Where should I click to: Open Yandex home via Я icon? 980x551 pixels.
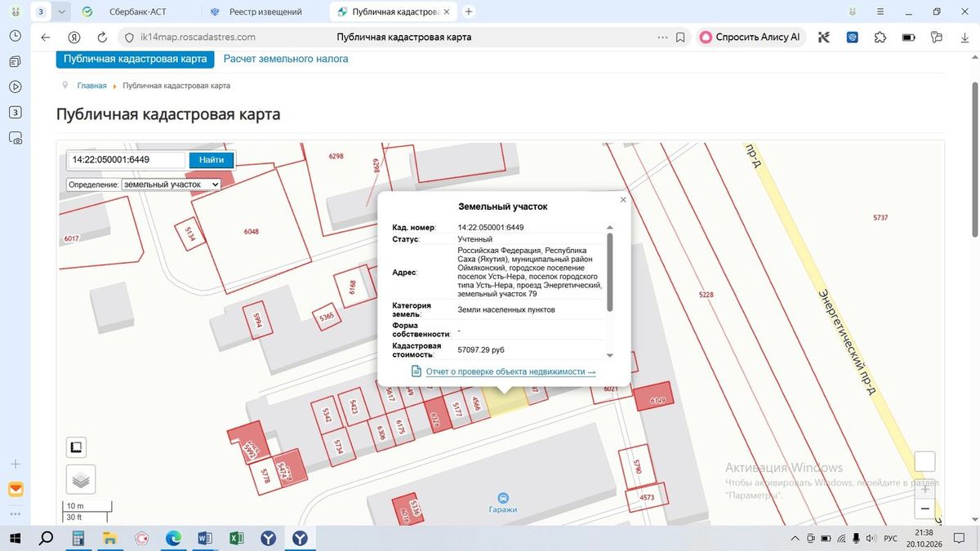pos(73,38)
